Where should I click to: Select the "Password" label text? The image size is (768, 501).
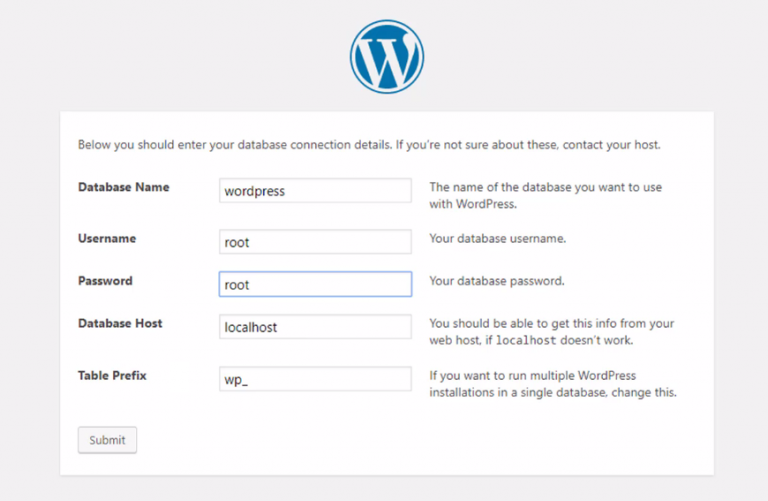coord(105,281)
